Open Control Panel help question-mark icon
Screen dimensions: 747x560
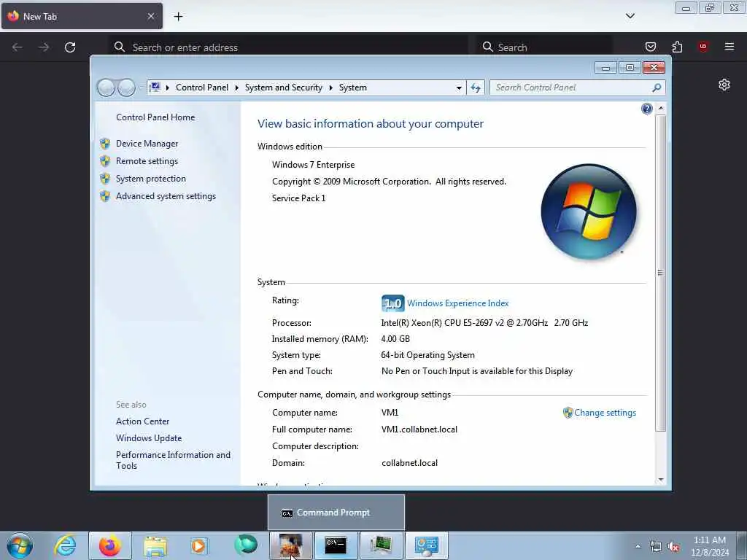point(646,109)
